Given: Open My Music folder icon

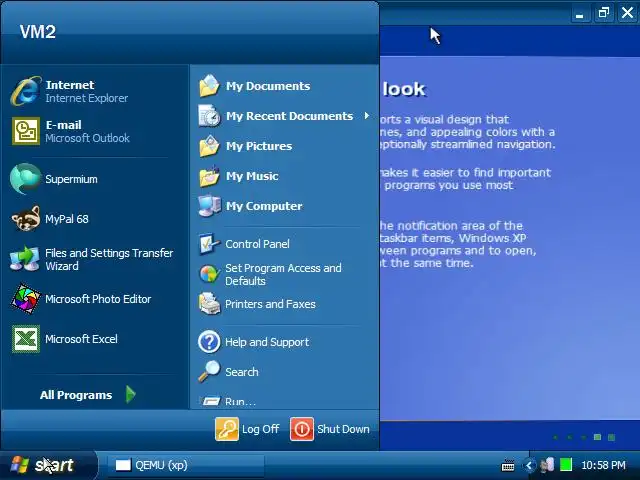Looking at the screenshot, I should [209, 176].
